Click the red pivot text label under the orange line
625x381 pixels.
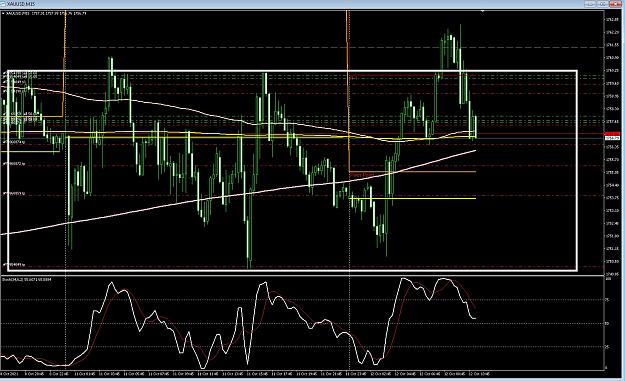362,175
